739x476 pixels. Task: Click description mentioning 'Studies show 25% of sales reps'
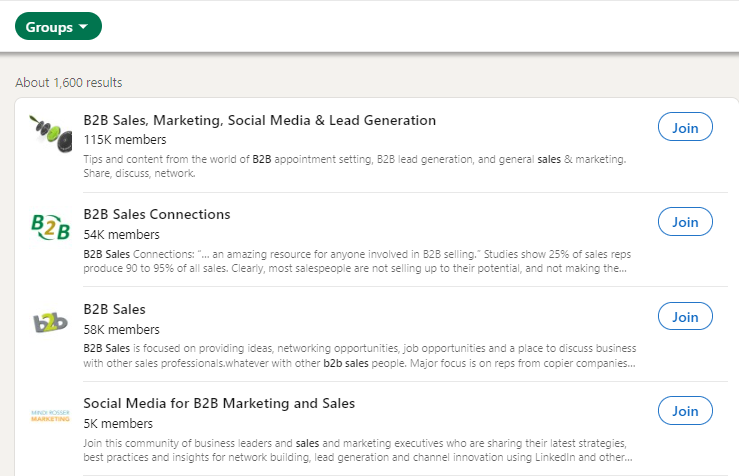(357, 261)
